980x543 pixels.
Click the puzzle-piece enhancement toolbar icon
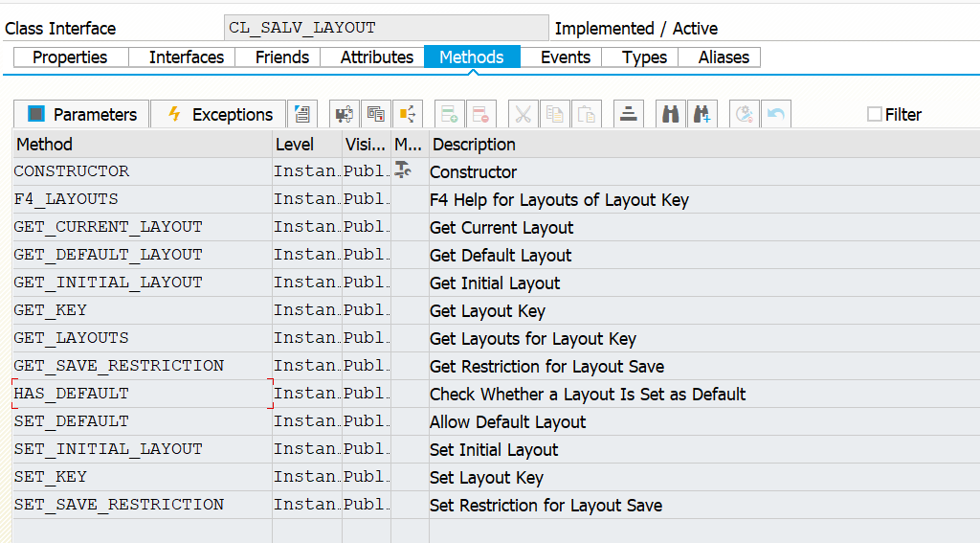[344, 114]
